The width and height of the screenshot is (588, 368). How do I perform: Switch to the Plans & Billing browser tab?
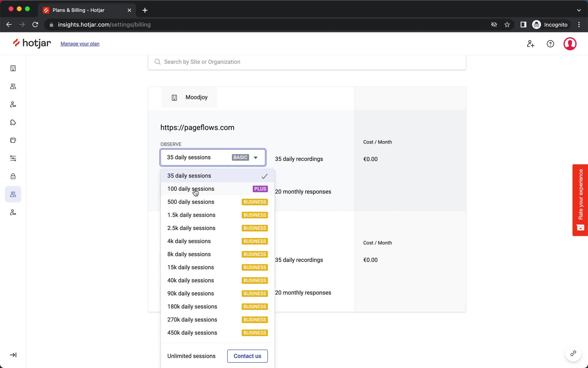click(87, 10)
